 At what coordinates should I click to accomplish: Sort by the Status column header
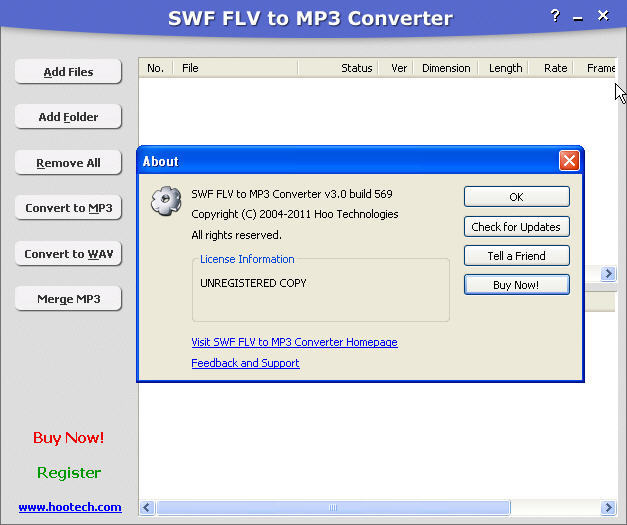pyautogui.click(x=338, y=68)
